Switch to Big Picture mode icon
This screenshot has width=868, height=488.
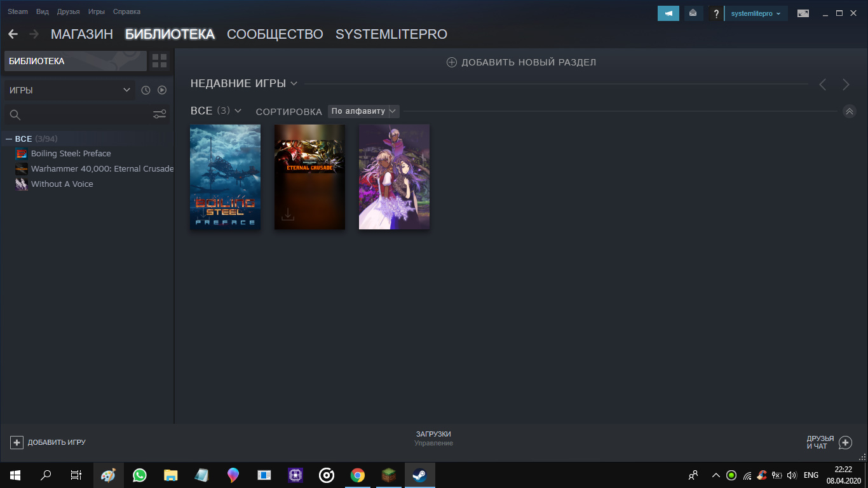click(803, 13)
